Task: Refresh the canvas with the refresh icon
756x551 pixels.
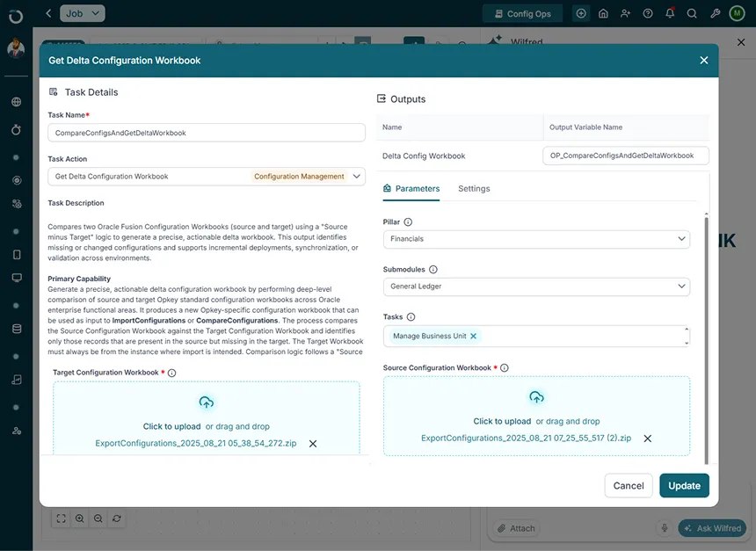Action: [117, 518]
